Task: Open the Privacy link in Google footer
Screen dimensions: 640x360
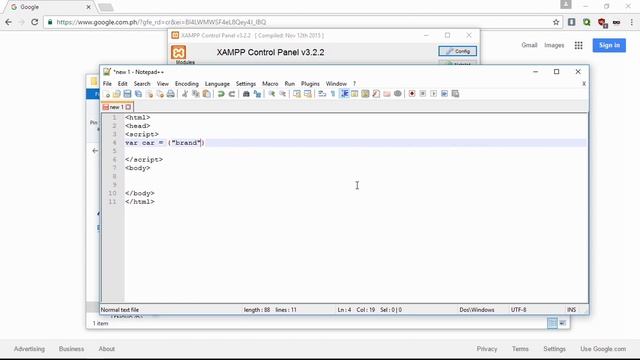Action: click(x=487, y=349)
